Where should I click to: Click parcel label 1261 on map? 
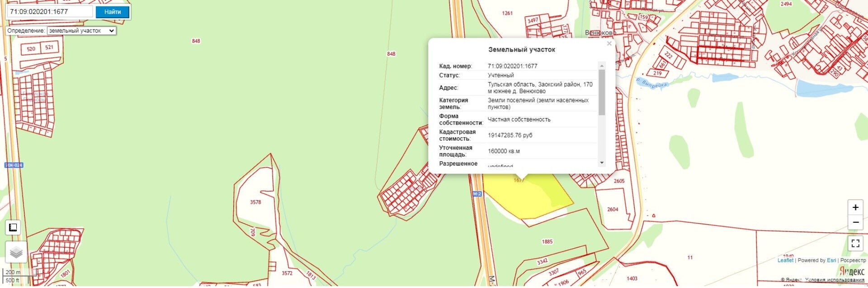507,13
